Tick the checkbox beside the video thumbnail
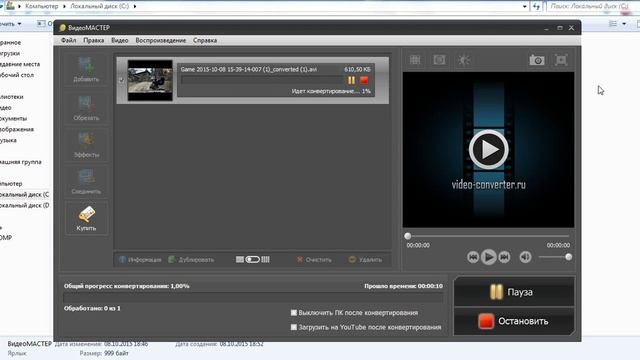 coord(121,80)
